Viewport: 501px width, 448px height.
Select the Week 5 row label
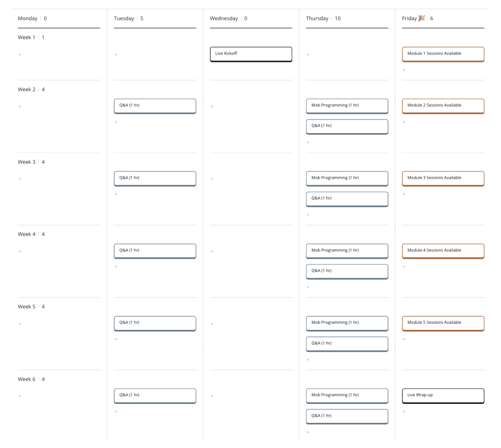27,307
